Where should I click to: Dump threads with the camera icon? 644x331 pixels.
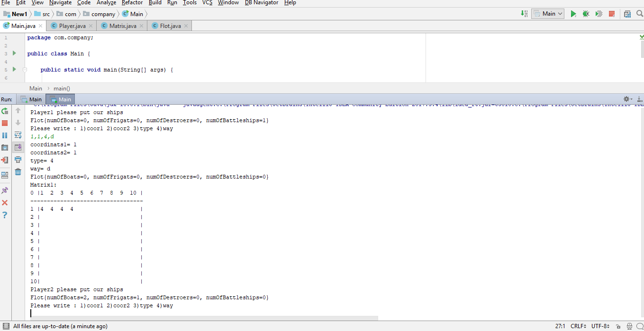(x=5, y=148)
